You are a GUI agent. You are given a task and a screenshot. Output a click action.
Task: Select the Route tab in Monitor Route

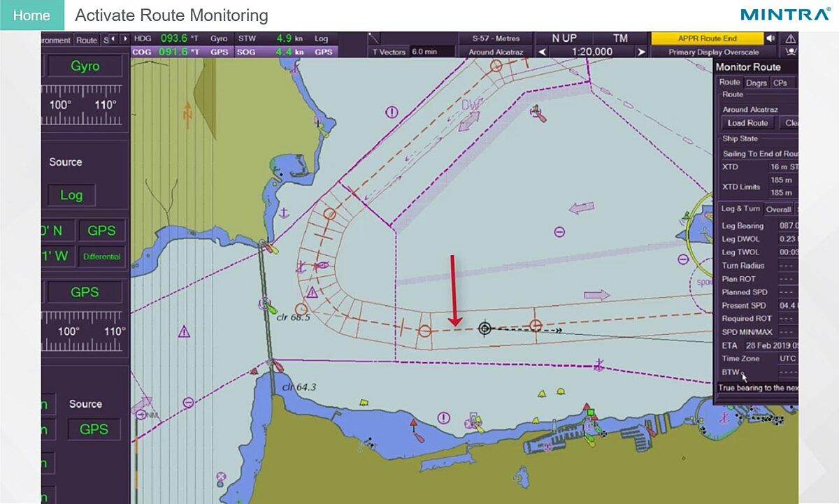click(x=729, y=82)
